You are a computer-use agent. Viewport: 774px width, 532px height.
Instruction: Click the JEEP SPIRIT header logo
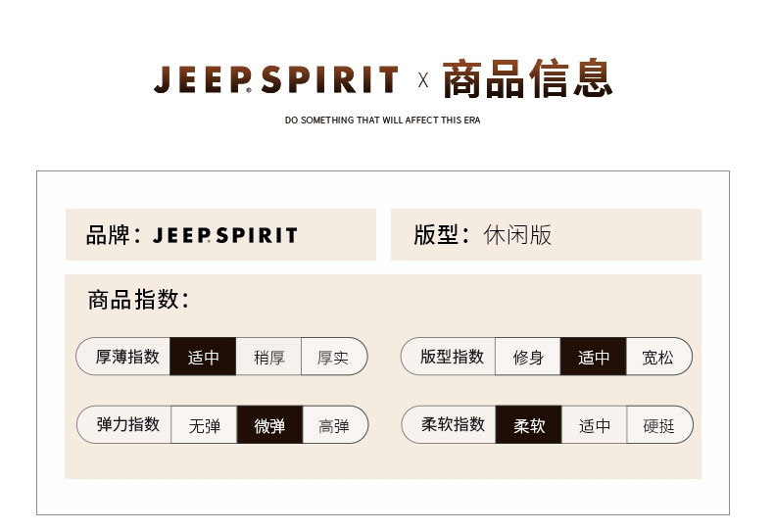(276, 79)
